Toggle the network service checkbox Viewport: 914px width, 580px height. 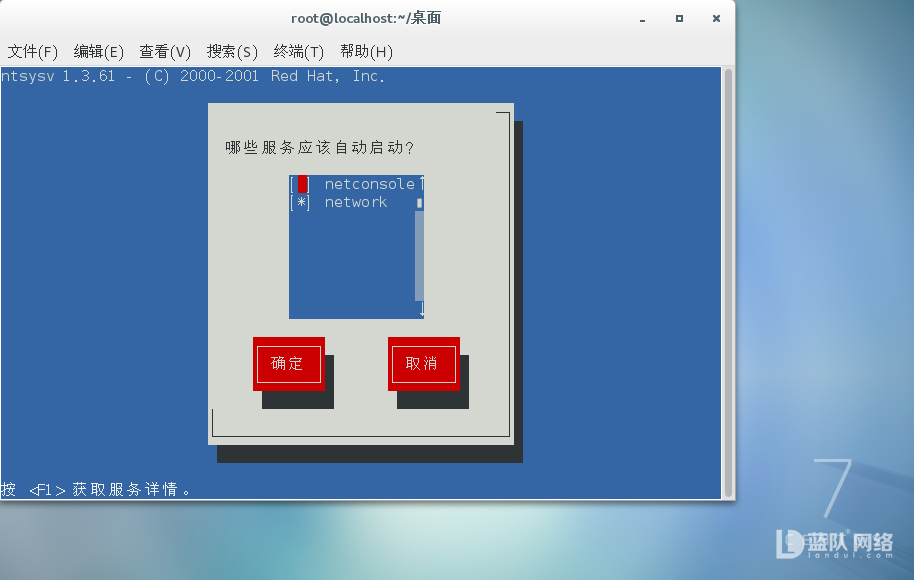pos(301,202)
